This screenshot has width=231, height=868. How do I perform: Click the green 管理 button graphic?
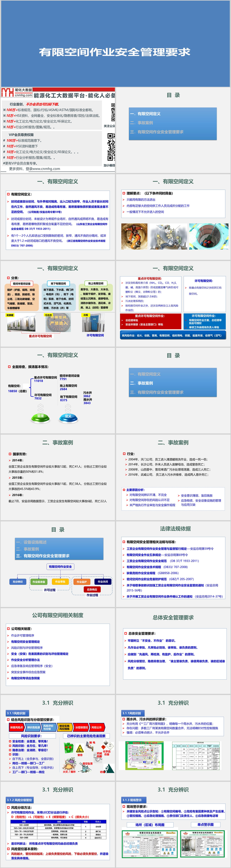41,417
